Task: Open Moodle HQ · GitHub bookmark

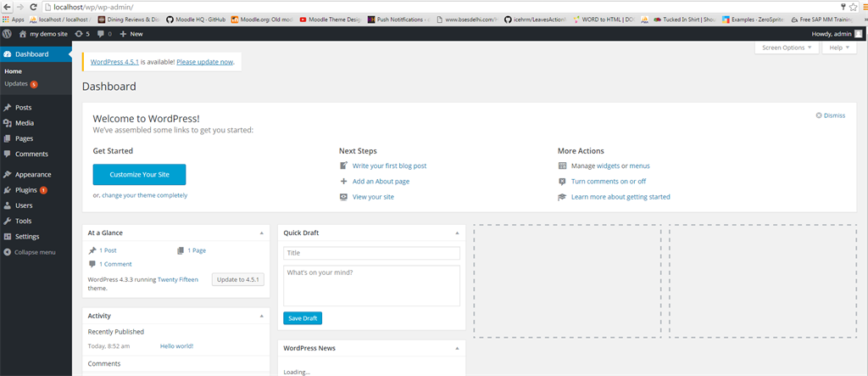Action: click(x=196, y=20)
